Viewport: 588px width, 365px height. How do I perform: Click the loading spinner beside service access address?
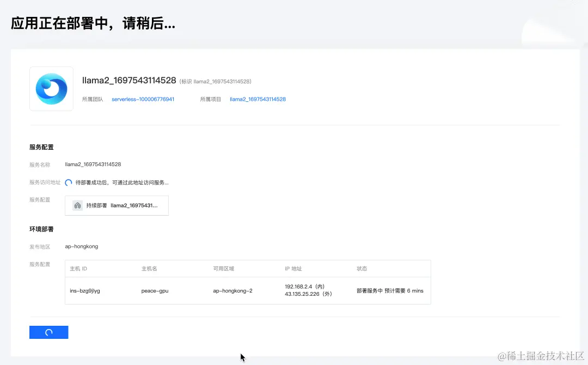pos(68,182)
